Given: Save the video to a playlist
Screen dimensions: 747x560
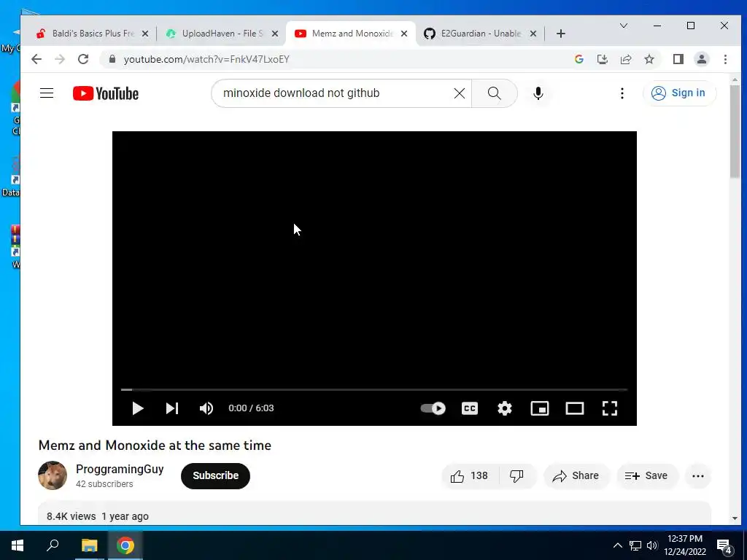Looking at the screenshot, I should click(x=646, y=475).
